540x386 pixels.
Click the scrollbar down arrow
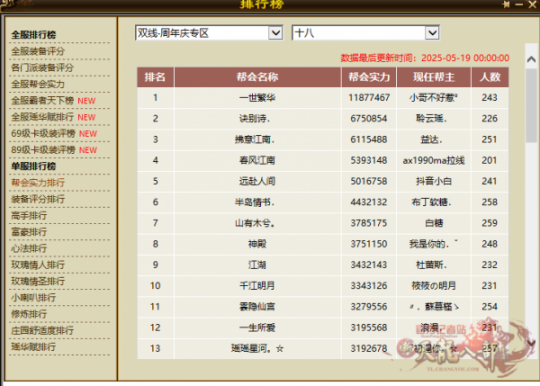(531, 343)
